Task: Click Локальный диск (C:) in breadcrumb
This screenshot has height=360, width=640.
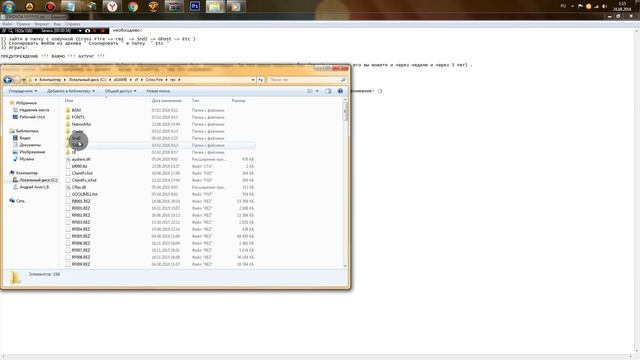Action: [x=87, y=80]
